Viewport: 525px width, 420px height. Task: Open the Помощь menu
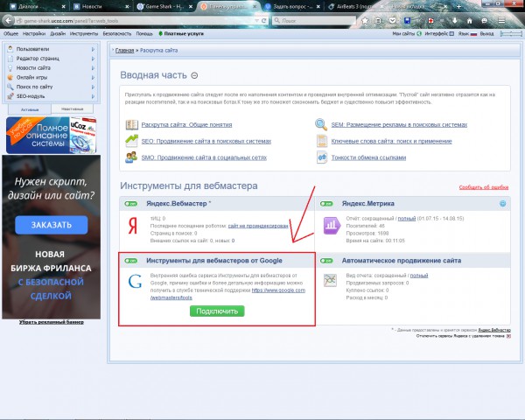click(x=144, y=34)
